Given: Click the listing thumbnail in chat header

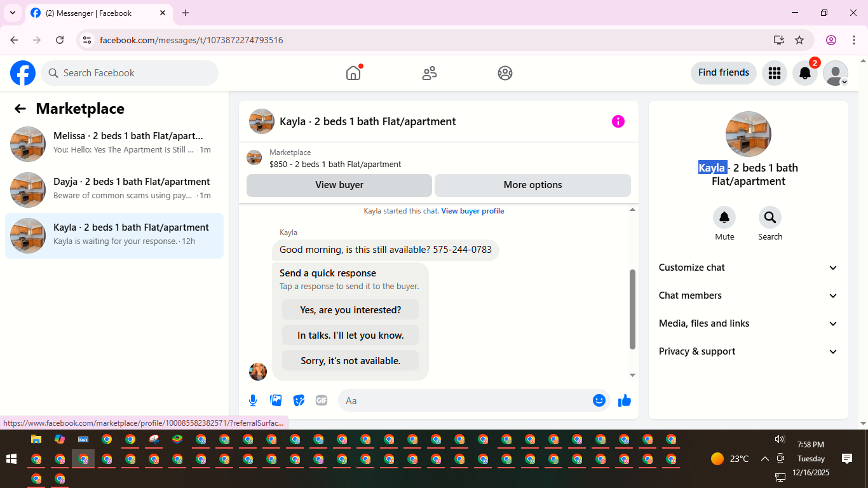Looking at the screenshot, I should (x=262, y=121).
